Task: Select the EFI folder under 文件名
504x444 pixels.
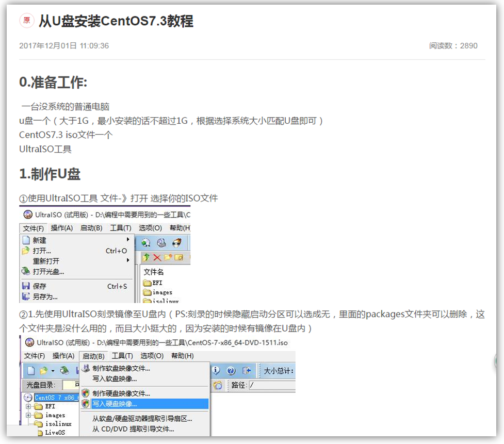Action: 153,283
